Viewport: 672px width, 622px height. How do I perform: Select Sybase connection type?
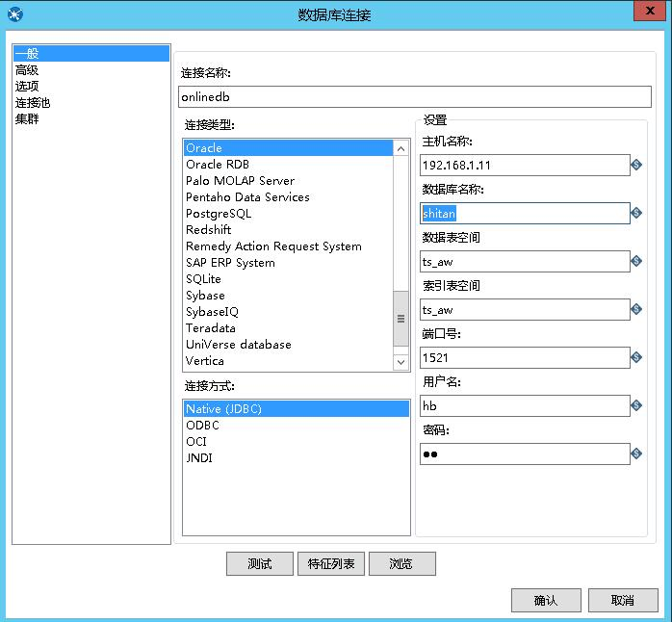(288, 296)
